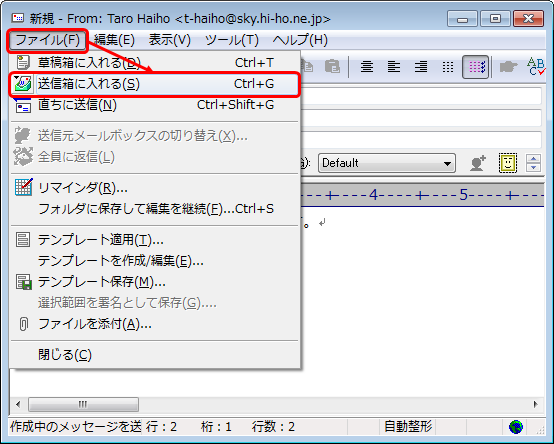Viewport: 554px width, 444px height.
Task: Click the scrollbar right arrow
Action: pyautogui.click(x=536, y=404)
